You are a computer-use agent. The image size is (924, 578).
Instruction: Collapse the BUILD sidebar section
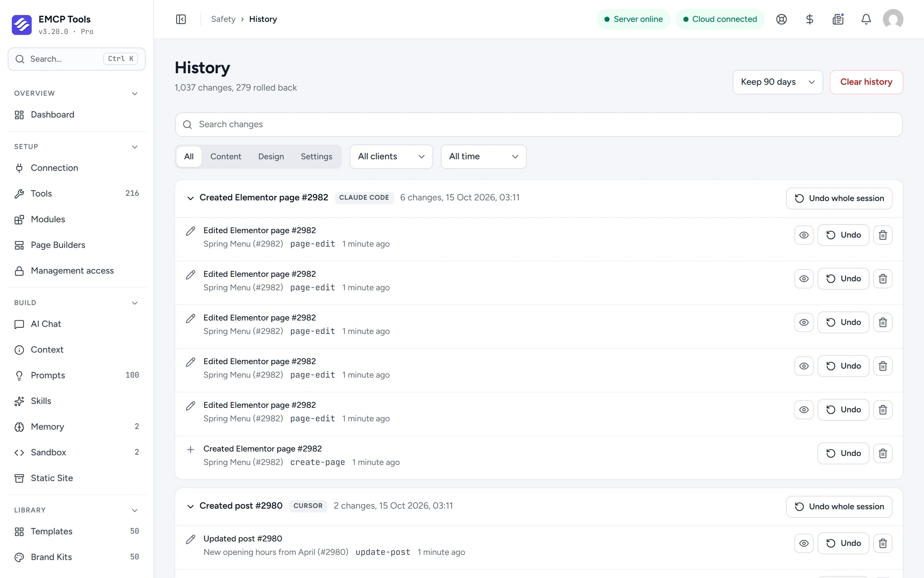(134, 303)
